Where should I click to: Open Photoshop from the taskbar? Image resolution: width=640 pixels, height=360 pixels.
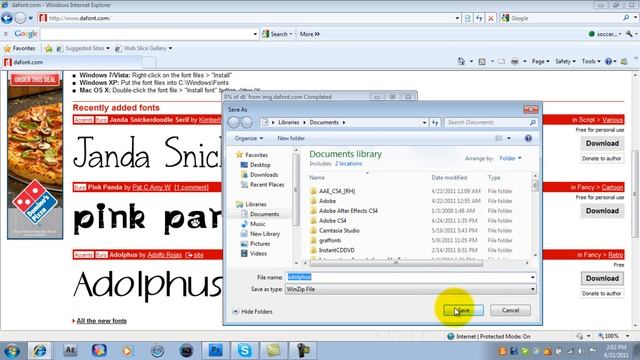coord(215,351)
